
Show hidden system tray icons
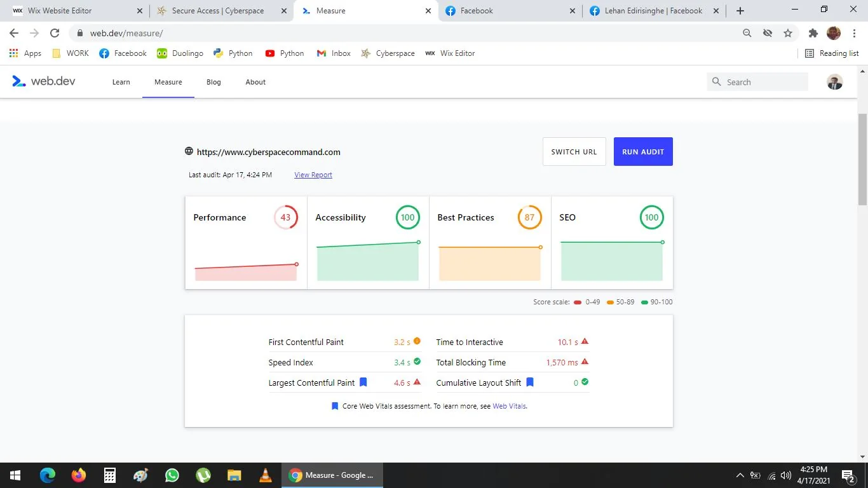pos(740,475)
